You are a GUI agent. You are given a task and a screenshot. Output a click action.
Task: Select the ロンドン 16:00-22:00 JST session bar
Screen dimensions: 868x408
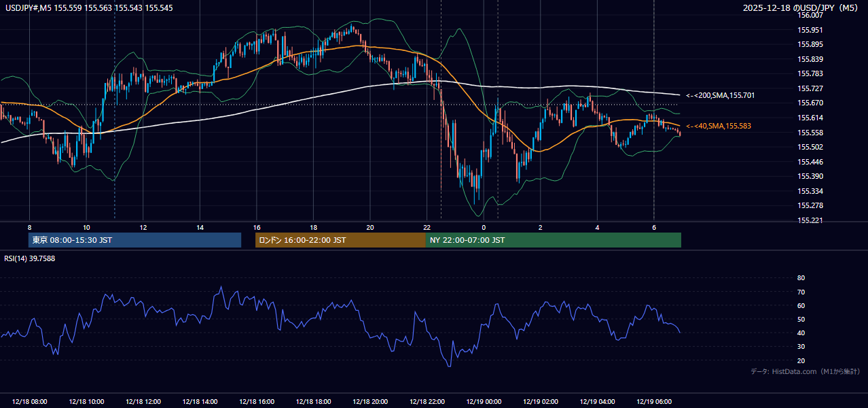(x=340, y=240)
